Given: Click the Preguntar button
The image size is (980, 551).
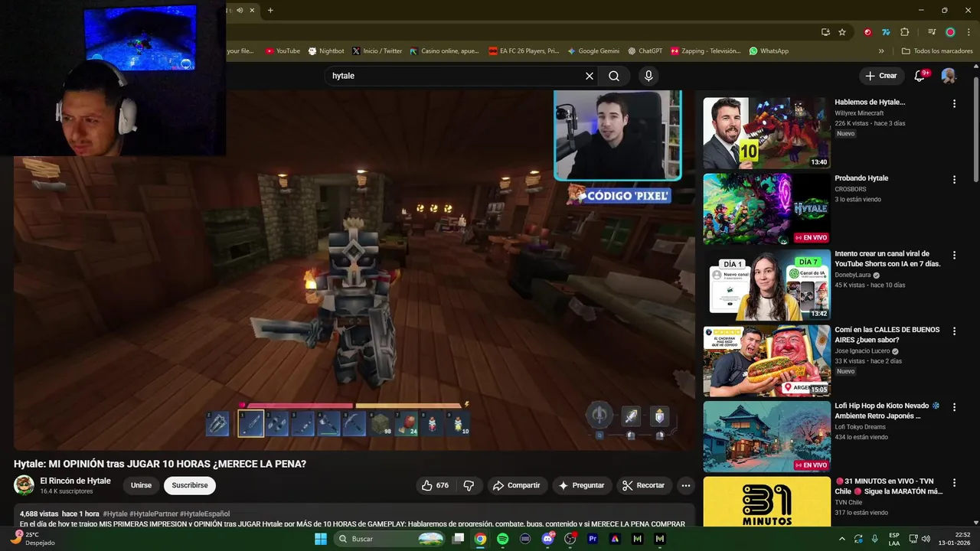Looking at the screenshot, I should [581, 485].
